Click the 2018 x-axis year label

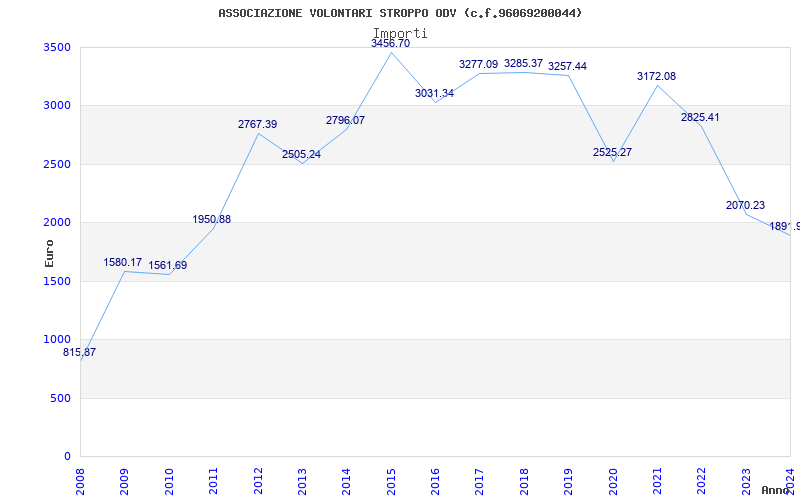pyautogui.click(x=524, y=481)
